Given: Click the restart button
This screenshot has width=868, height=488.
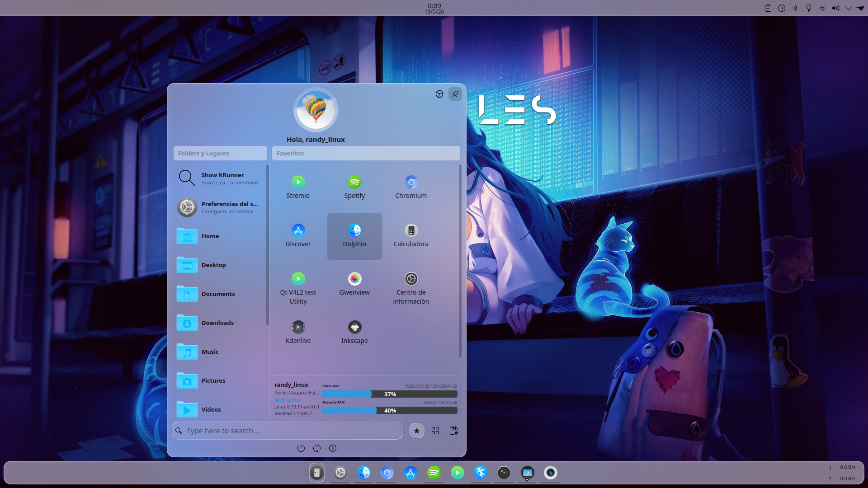Looking at the screenshot, I should [317, 448].
